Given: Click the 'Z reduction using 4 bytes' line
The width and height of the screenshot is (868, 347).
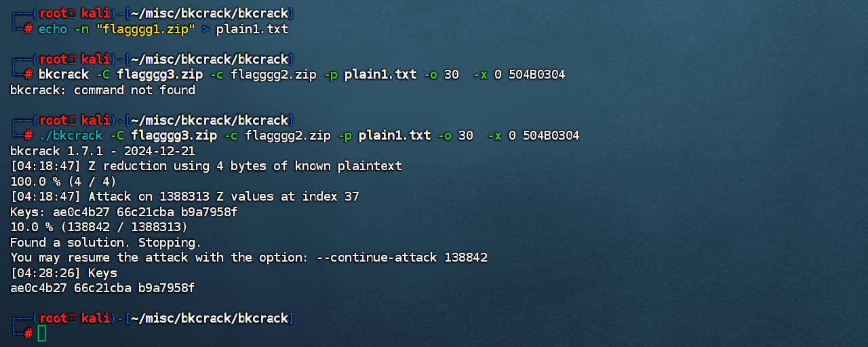Looking at the screenshot, I should coord(206,166).
